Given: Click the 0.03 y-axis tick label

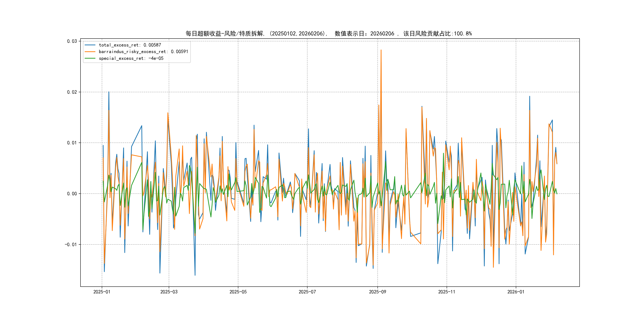Looking at the screenshot, I should [72, 41].
